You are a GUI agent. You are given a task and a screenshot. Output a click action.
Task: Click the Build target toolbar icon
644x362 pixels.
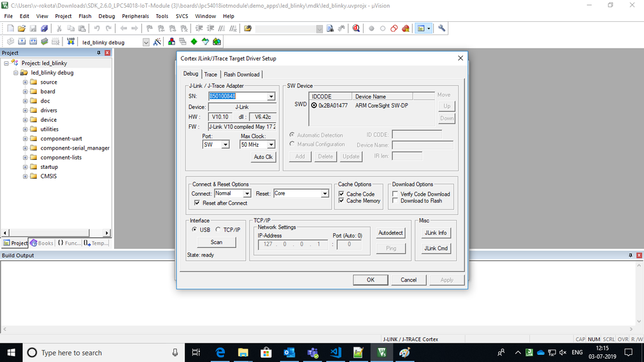(22, 42)
